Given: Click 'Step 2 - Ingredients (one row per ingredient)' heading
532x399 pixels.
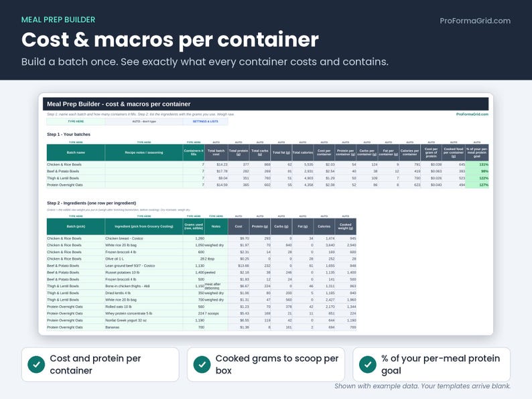Looking at the screenshot, I should coord(91,203).
